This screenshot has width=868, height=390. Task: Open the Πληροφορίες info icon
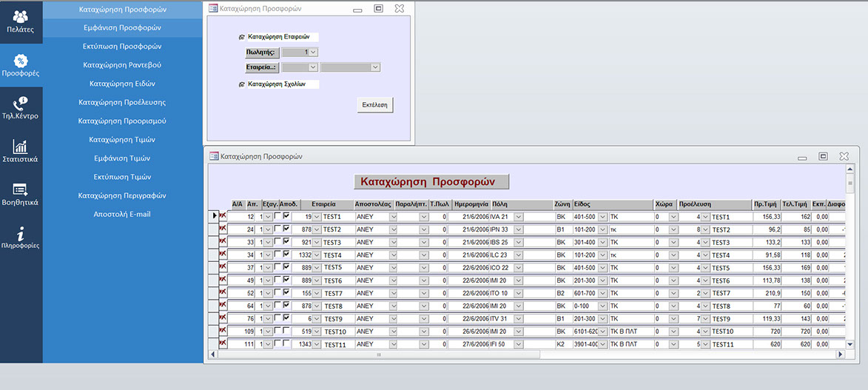click(x=21, y=237)
